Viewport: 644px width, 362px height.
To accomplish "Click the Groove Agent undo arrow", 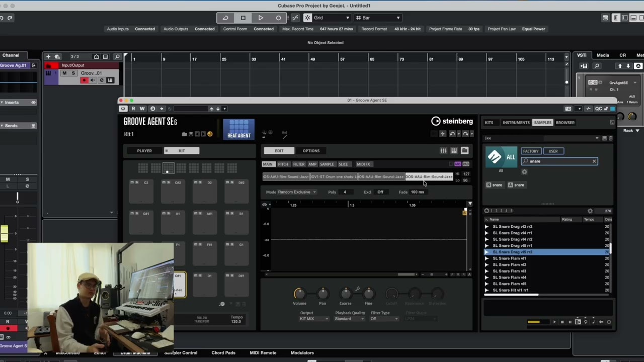I will (452, 134).
